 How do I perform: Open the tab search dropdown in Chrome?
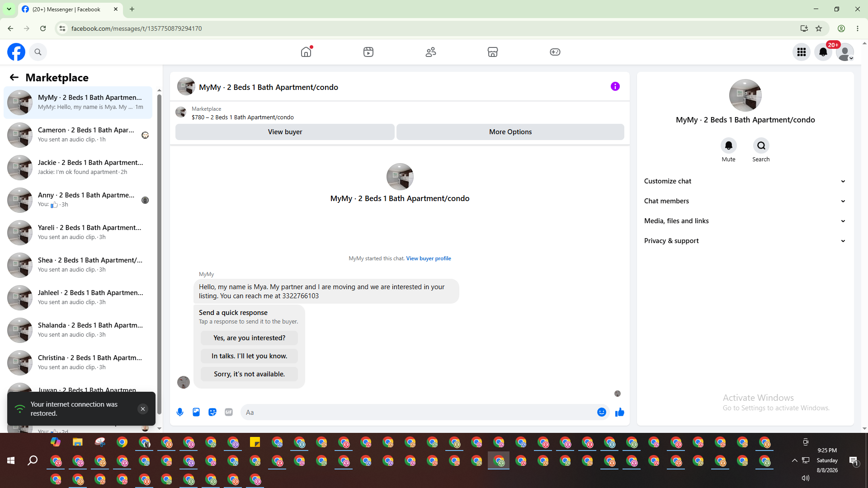9,9
